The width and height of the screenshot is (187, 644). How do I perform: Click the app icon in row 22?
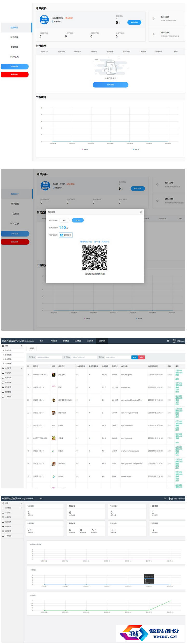pos(53,413)
